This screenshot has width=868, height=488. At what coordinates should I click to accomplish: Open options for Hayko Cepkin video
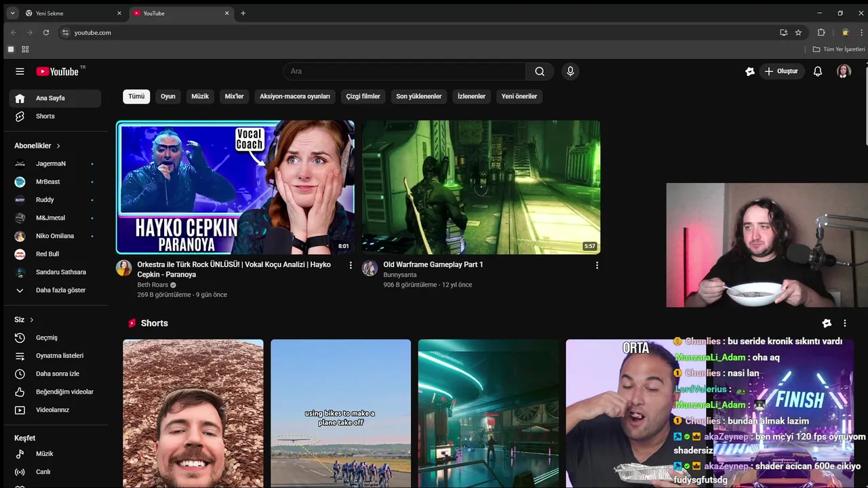351,266
